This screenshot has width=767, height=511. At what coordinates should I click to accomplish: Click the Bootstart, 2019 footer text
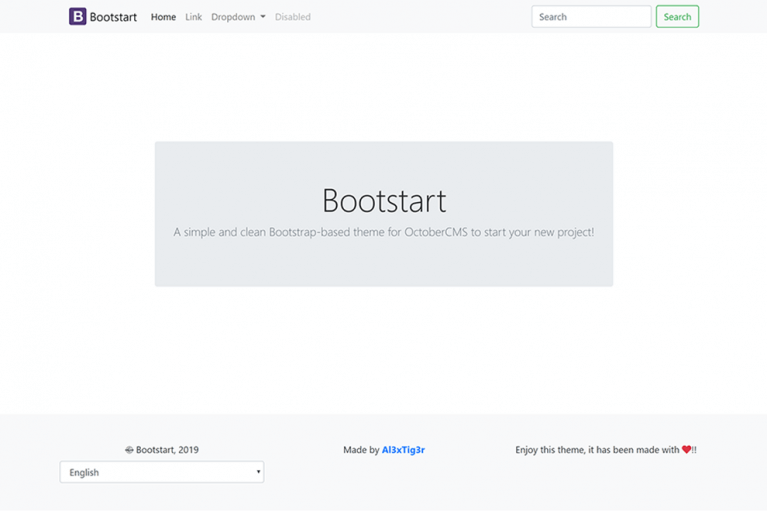(x=167, y=450)
